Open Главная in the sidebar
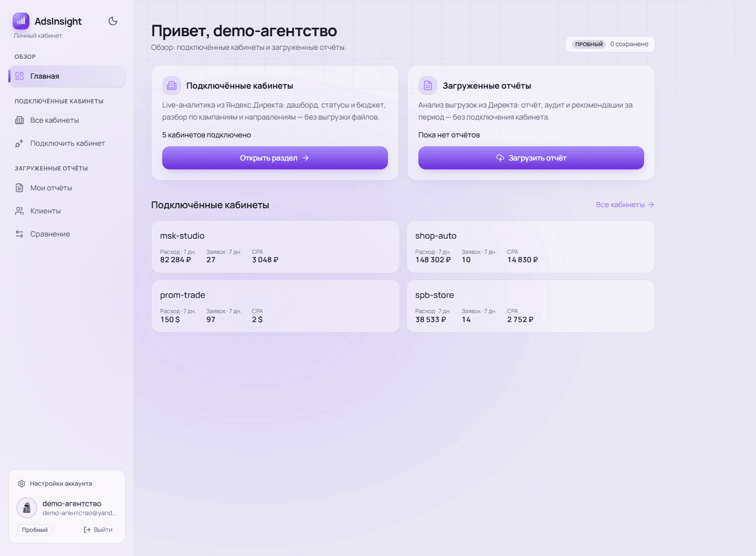This screenshot has width=756, height=556. tap(67, 76)
